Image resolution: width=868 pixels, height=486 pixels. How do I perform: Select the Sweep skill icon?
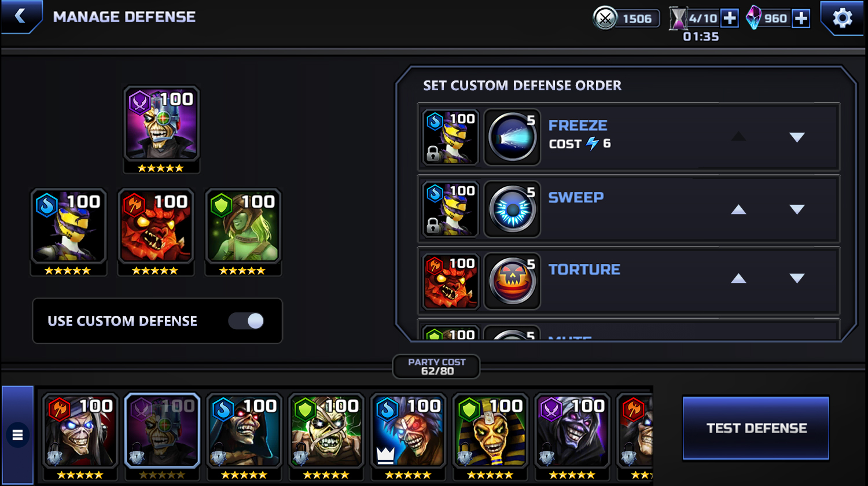(512, 209)
